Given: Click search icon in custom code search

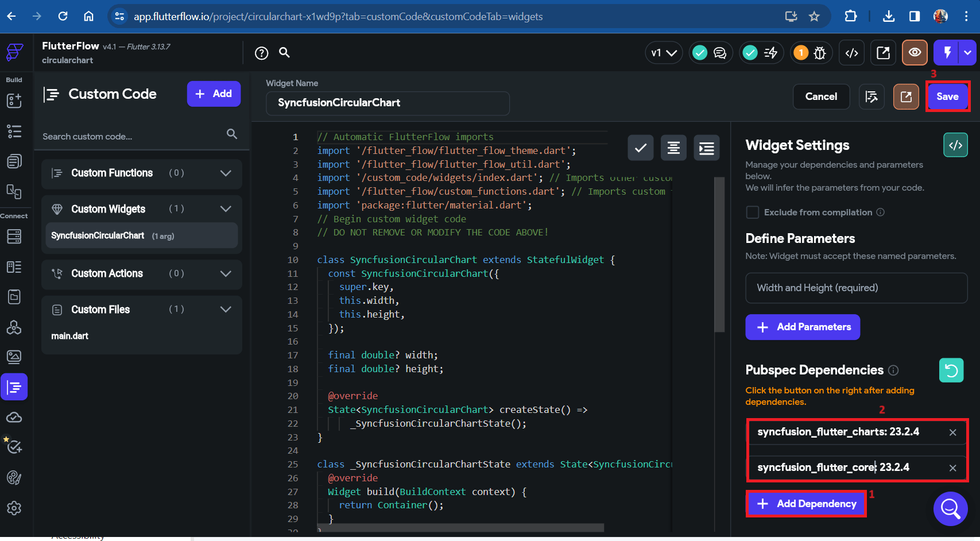Looking at the screenshot, I should pos(232,134).
